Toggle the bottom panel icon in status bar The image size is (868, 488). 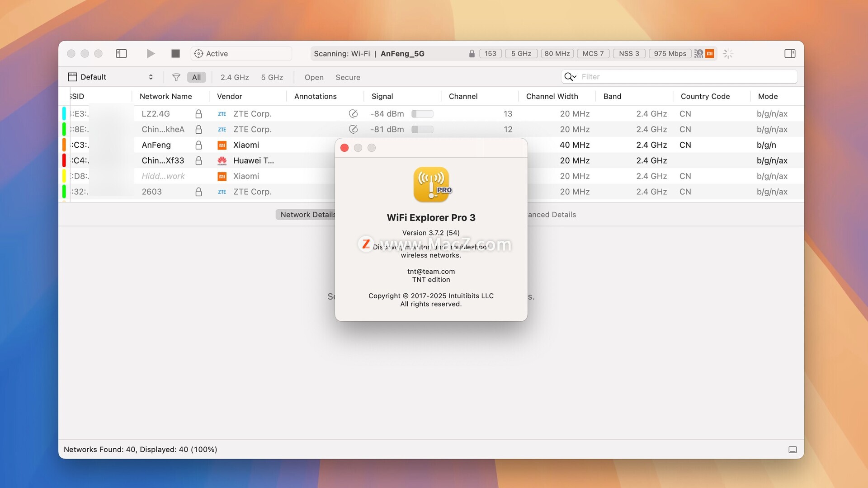coord(793,450)
